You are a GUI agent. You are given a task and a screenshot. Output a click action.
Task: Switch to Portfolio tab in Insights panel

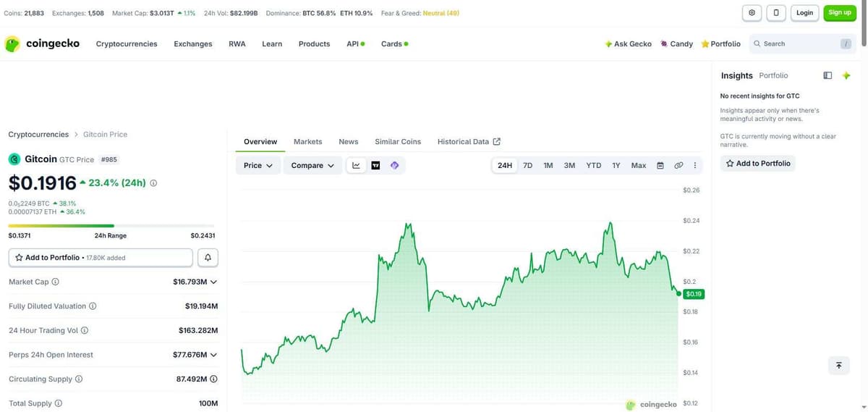coord(773,75)
